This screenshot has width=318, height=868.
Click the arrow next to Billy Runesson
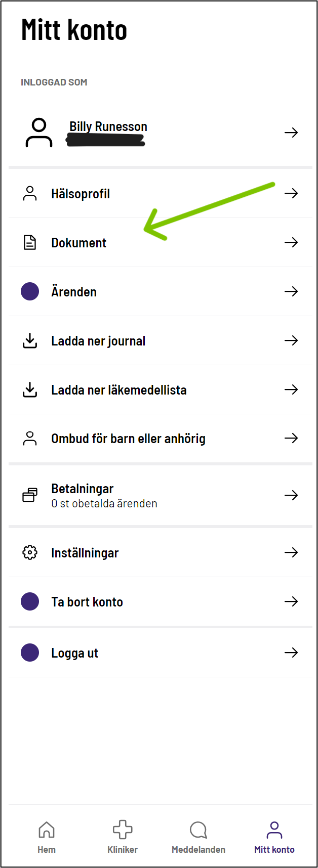pos(291,133)
